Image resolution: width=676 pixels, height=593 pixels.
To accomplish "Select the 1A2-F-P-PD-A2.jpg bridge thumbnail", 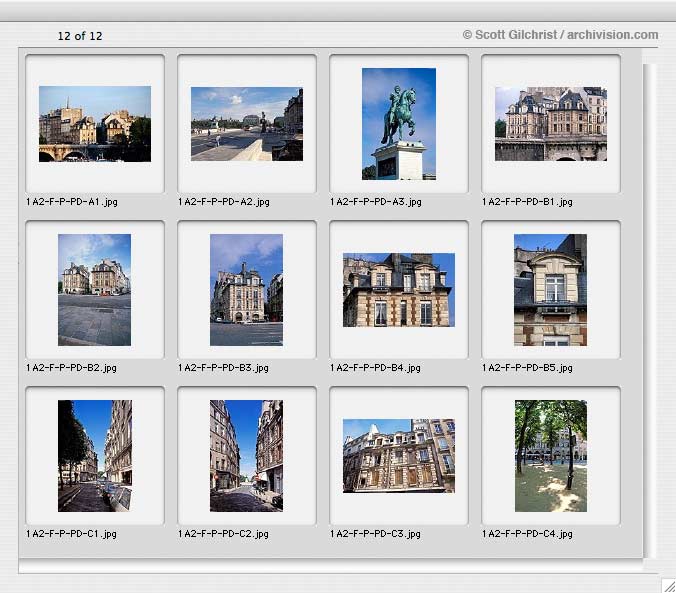I will coord(247,124).
